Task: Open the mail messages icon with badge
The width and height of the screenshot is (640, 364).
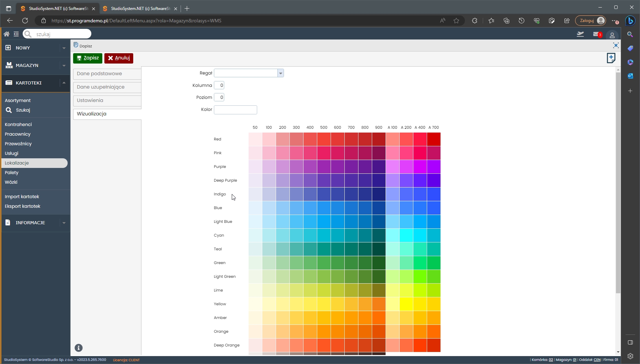Action: pyautogui.click(x=596, y=34)
